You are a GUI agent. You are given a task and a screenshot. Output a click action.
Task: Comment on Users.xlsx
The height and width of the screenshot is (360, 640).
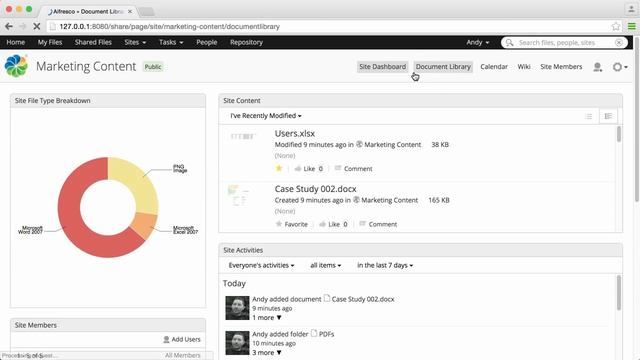[x=353, y=169]
